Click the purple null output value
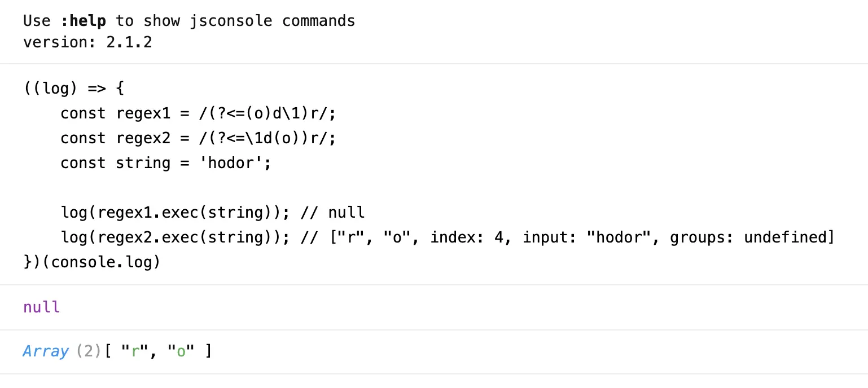This screenshot has height=388, width=868. (x=41, y=307)
